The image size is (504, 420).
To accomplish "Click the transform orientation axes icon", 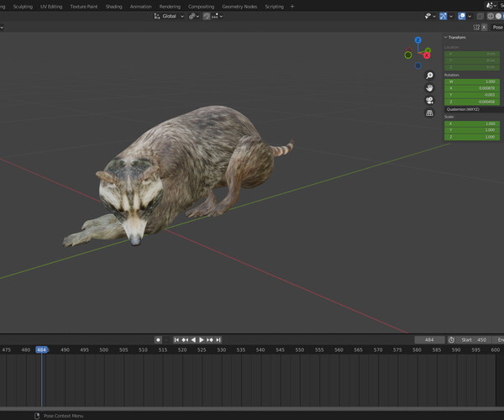I will pyautogui.click(x=157, y=16).
